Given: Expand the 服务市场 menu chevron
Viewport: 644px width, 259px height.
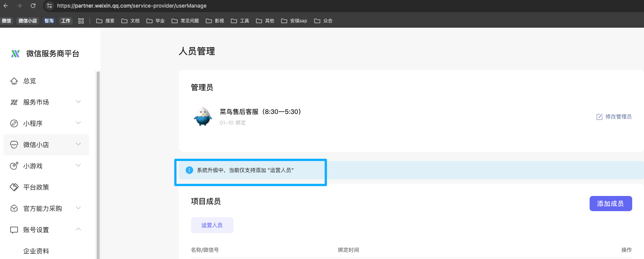Looking at the screenshot, I should click(78, 101).
